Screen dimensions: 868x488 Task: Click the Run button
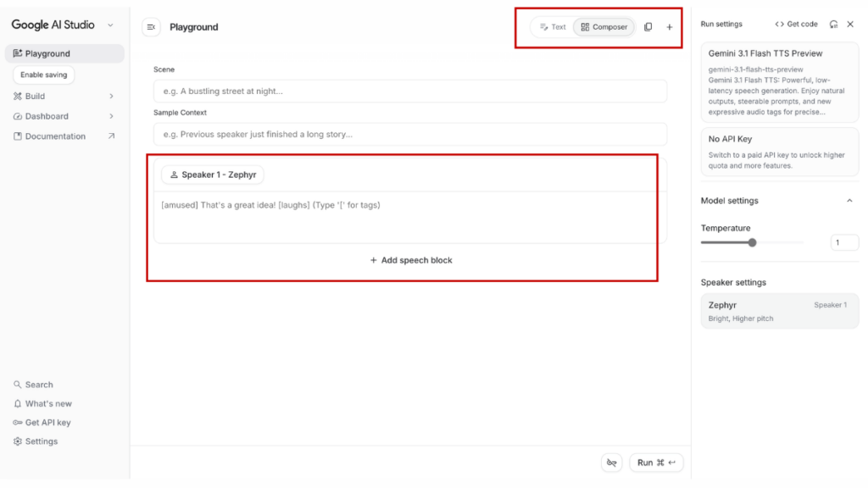click(655, 462)
